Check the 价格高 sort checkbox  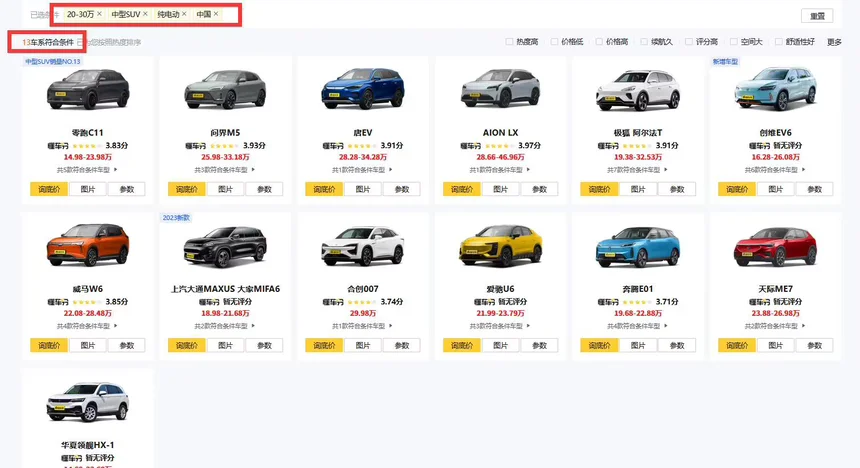pos(599,42)
